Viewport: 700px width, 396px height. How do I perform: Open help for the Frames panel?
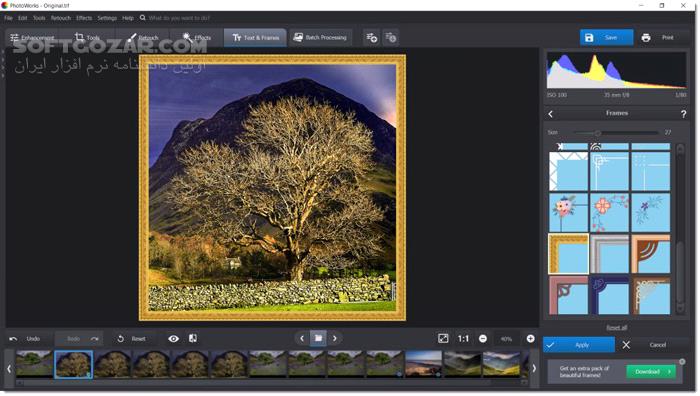coord(683,114)
